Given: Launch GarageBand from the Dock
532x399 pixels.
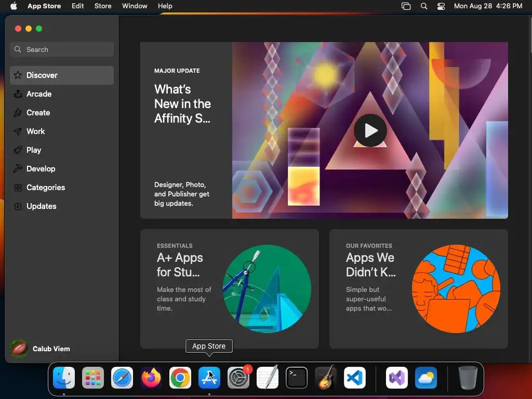Looking at the screenshot, I should (x=326, y=378).
